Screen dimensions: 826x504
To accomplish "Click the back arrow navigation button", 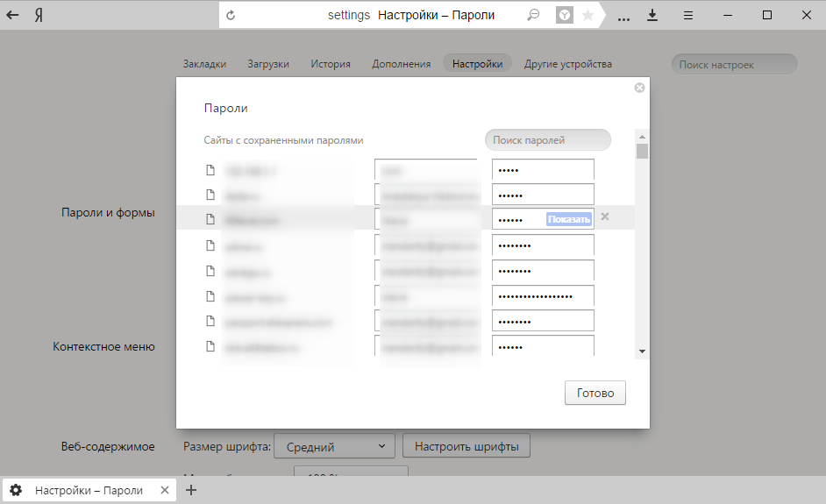I will tap(13, 15).
